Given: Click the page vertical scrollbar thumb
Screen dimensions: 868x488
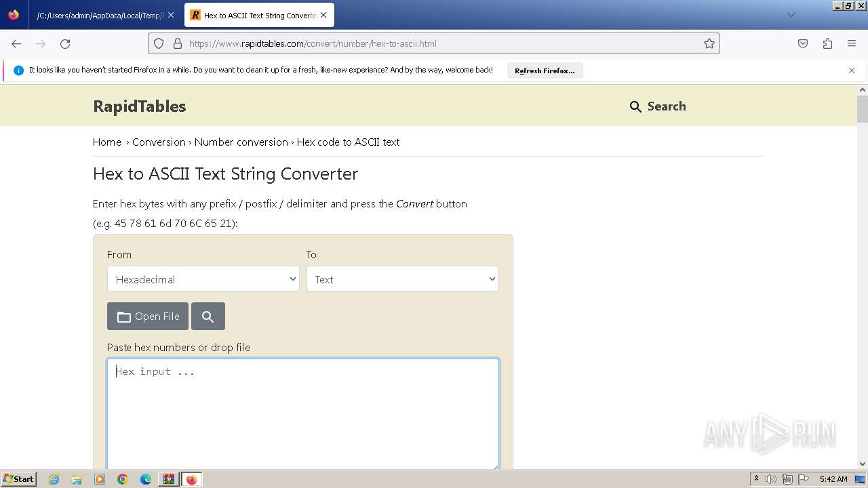Looking at the screenshot, I should coord(863,108).
